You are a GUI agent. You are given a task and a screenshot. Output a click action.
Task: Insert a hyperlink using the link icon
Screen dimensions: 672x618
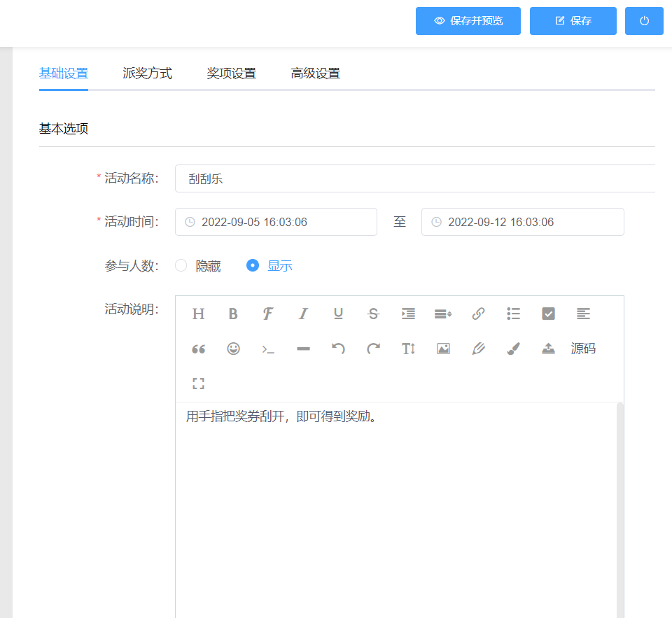point(478,314)
